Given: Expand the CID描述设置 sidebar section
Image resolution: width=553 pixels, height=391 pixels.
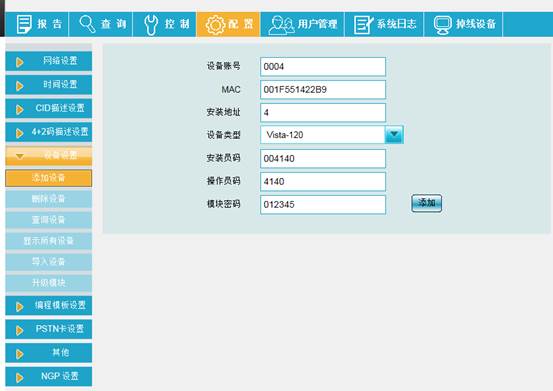Looking at the screenshot, I should coord(49,108).
